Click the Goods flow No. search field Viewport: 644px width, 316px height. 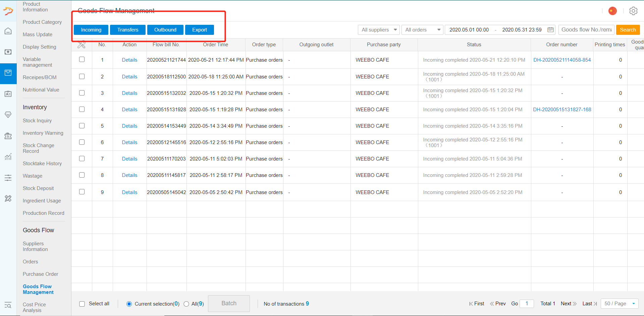(586, 30)
